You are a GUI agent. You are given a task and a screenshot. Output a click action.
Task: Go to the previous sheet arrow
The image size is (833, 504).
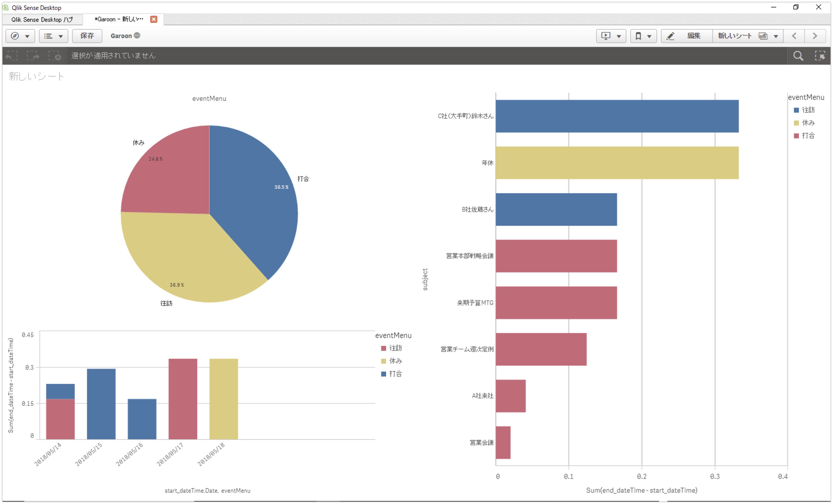tap(794, 36)
